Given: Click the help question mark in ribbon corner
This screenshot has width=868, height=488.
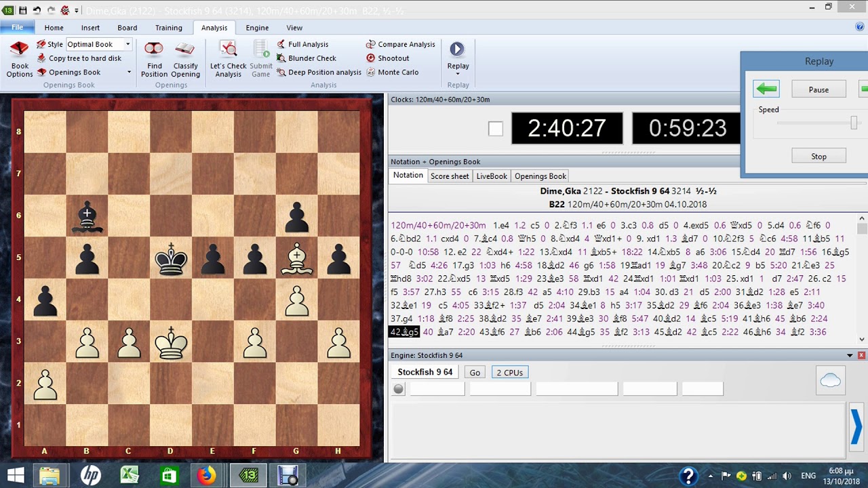Looking at the screenshot, I should (x=860, y=27).
